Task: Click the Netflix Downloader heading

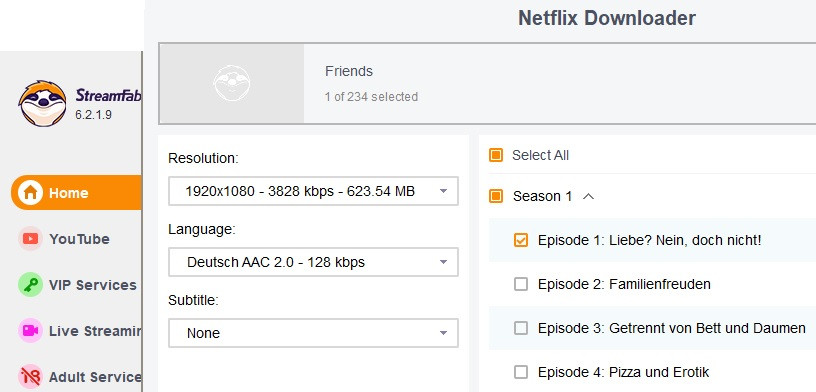Action: pyautogui.click(x=607, y=18)
